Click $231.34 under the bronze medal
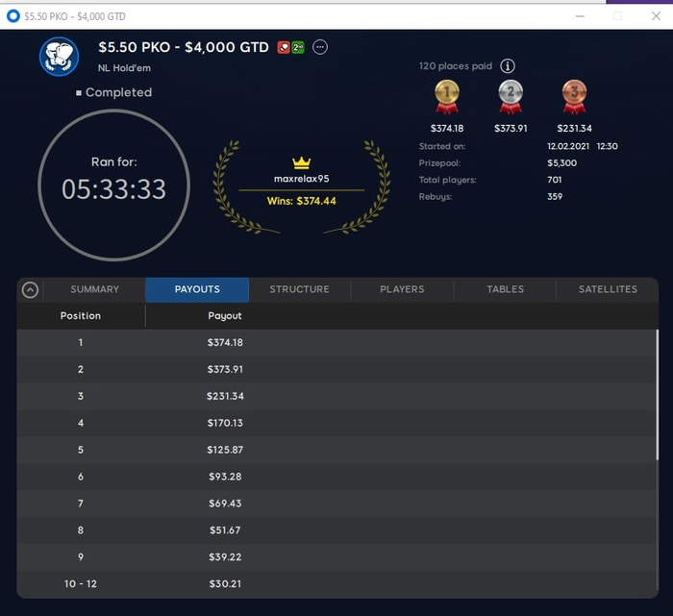 click(574, 128)
